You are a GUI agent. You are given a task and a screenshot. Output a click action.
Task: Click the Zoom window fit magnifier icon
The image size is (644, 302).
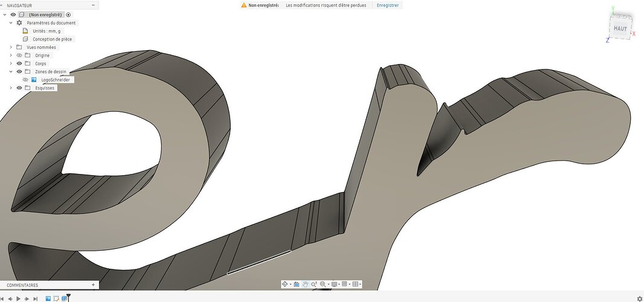pyautogui.click(x=323, y=284)
